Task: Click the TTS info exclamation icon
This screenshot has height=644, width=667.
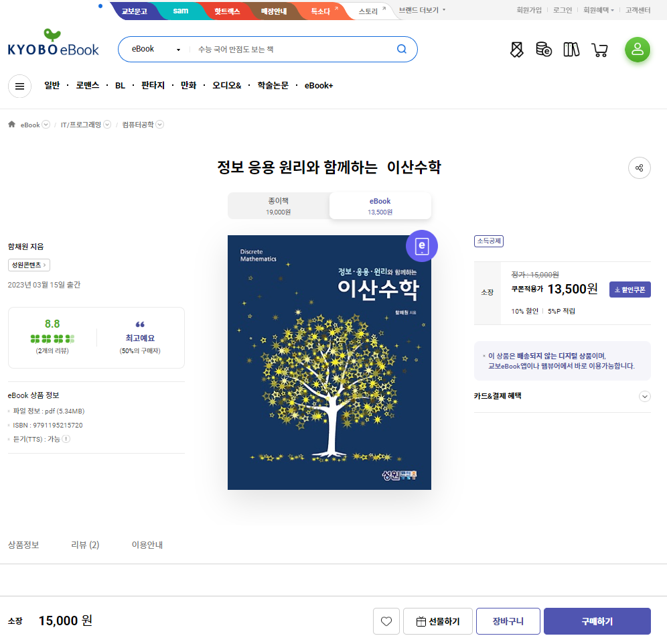Action: (66, 439)
